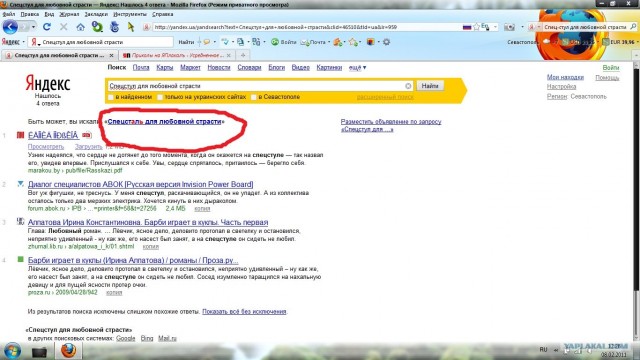Click the Russian flag icon in address bar

[x=467, y=27]
